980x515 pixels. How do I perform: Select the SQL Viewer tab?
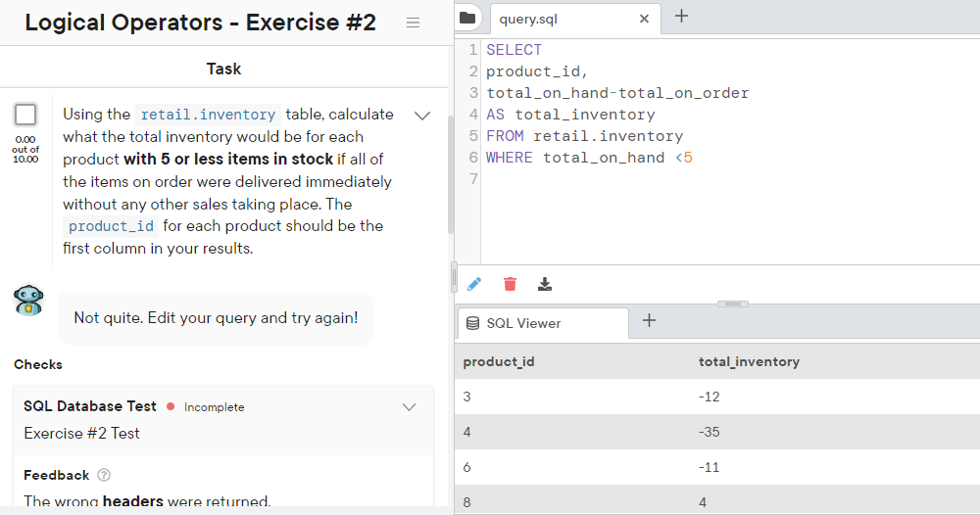coord(543,323)
